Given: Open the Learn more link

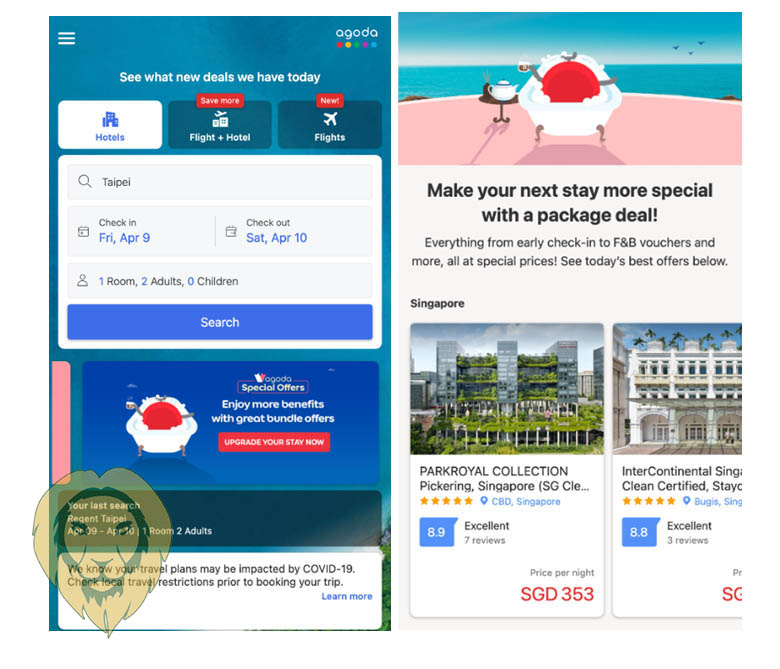Looking at the screenshot, I should click(x=347, y=596).
